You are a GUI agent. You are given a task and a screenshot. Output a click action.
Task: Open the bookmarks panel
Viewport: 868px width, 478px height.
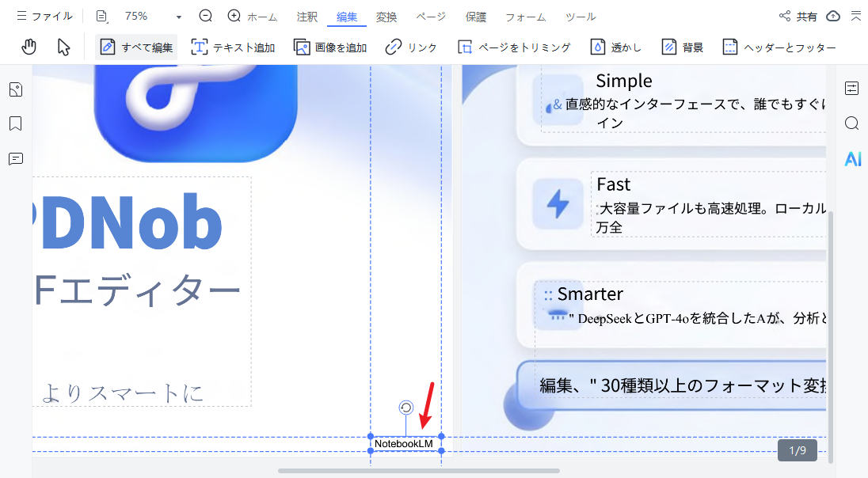tap(15, 123)
